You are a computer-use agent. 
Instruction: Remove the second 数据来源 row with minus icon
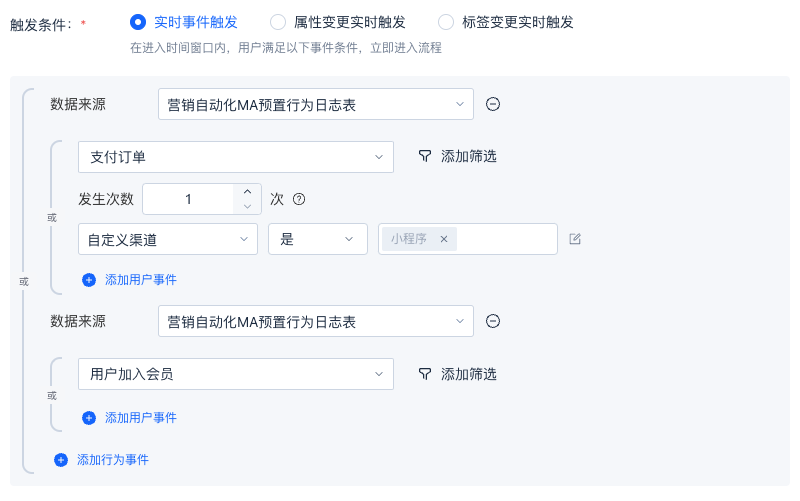(492, 321)
